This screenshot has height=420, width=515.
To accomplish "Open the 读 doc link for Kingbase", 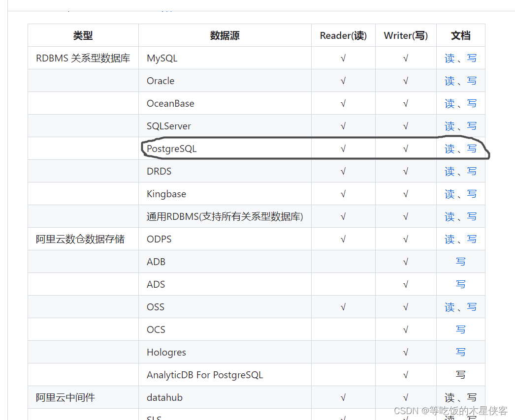I will point(450,194).
